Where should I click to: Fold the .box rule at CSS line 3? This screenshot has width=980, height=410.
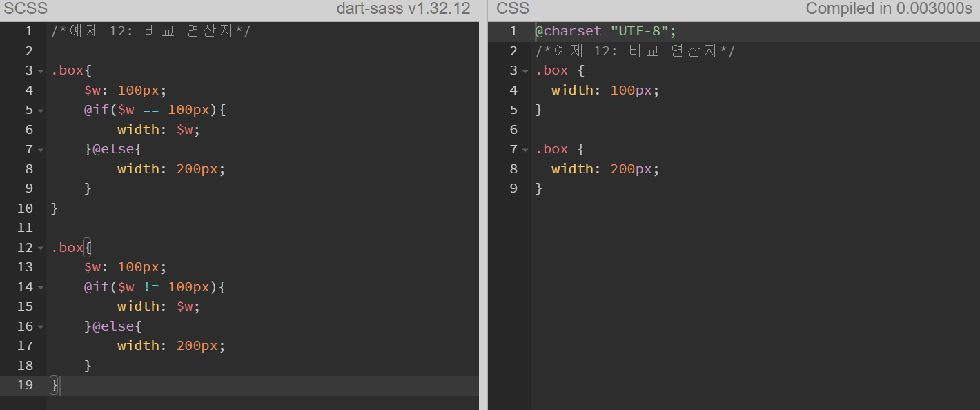(x=526, y=71)
